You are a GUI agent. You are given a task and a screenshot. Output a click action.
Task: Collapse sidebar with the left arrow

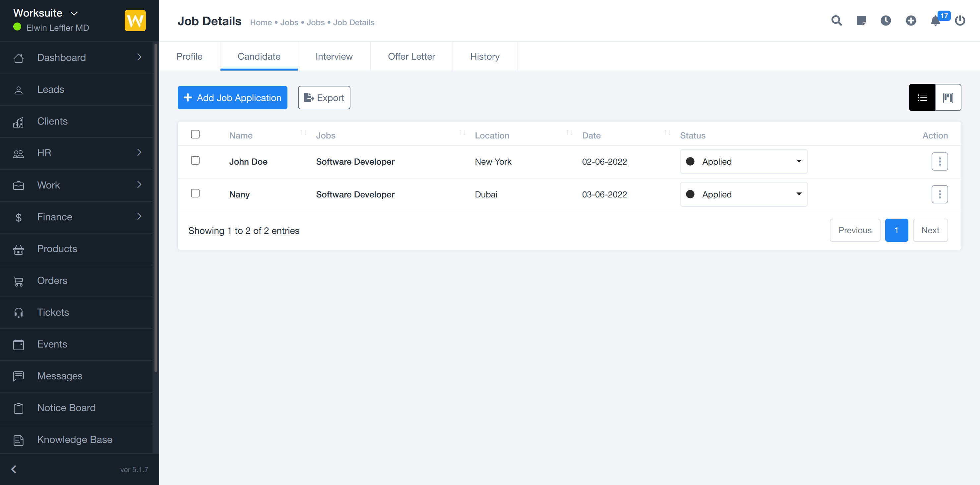(x=14, y=469)
